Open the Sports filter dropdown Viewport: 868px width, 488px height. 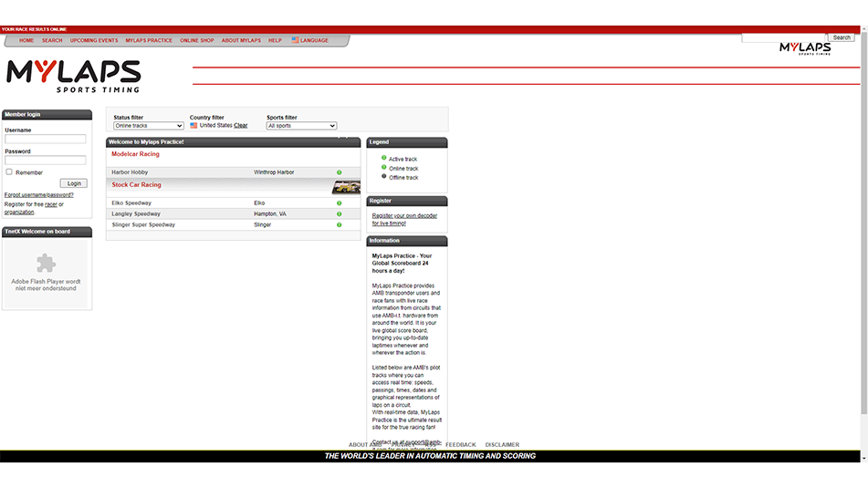coord(301,126)
